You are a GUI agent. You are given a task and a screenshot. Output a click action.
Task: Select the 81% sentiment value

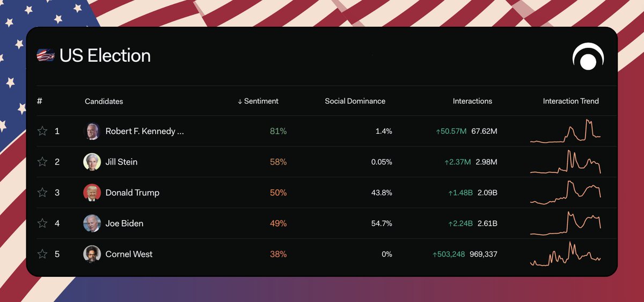coord(278,131)
